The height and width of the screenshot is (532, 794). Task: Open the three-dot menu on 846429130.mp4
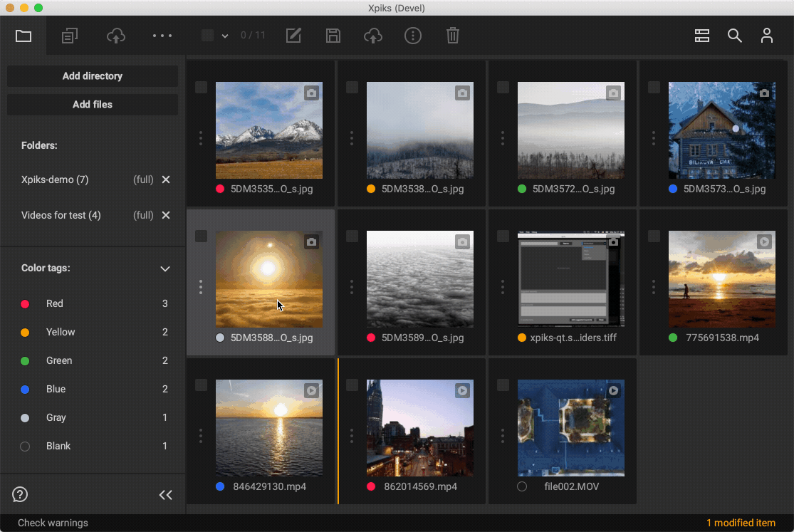(x=201, y=436)
